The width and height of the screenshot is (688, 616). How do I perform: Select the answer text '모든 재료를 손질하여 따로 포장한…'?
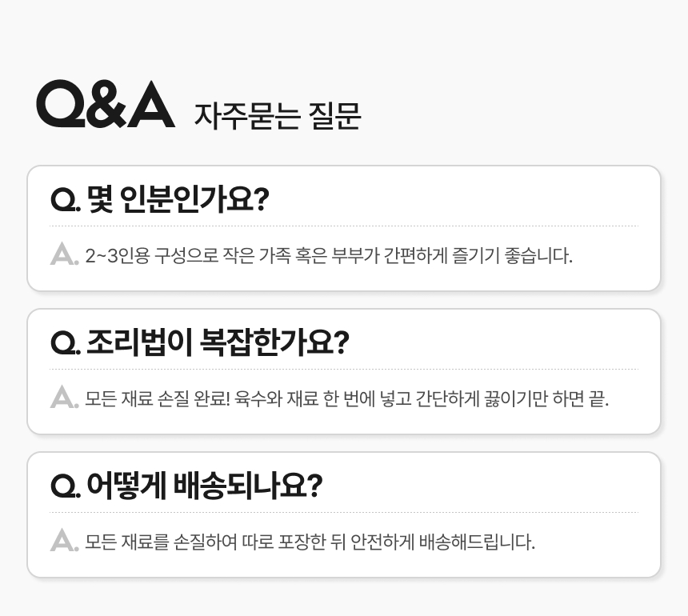tap(310, 542)
